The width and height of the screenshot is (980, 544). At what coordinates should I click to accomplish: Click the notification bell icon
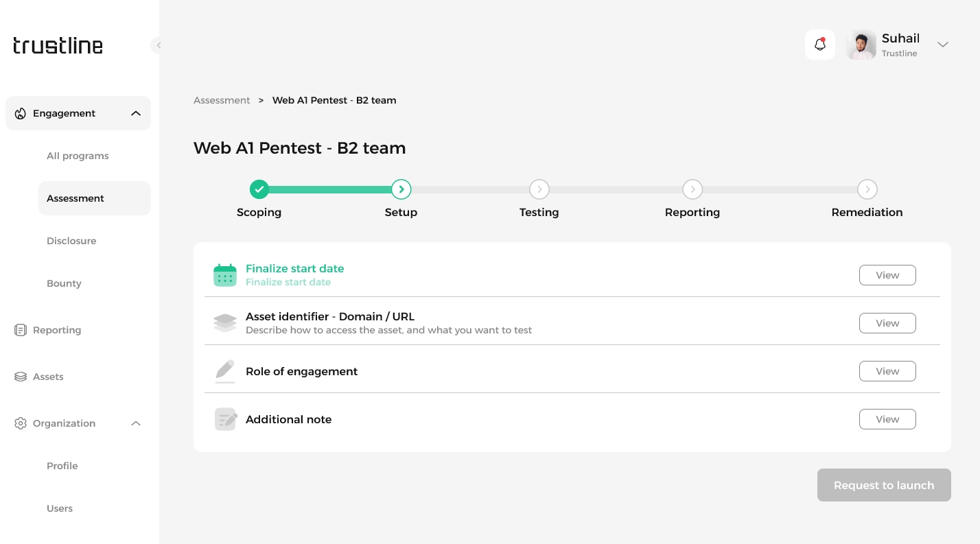819,45
